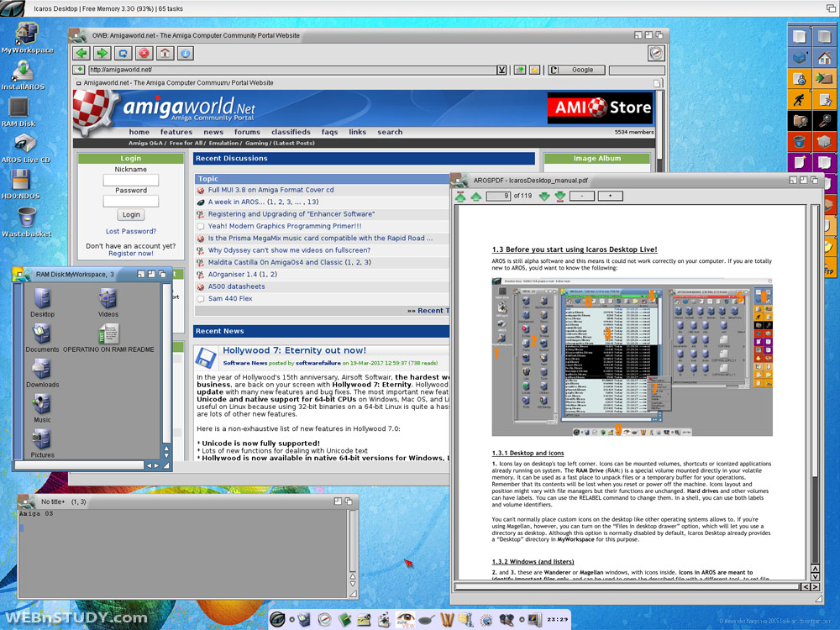
Task: Click the blue info icon in OWB toolbar
Action: point(186,53)
